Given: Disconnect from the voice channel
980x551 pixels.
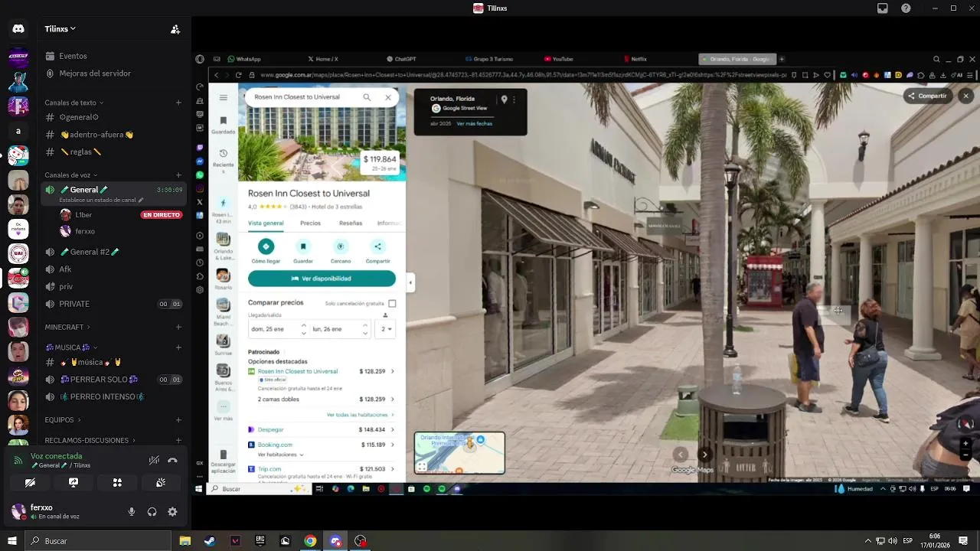Looking at the screenshot, I should (172, 460).
